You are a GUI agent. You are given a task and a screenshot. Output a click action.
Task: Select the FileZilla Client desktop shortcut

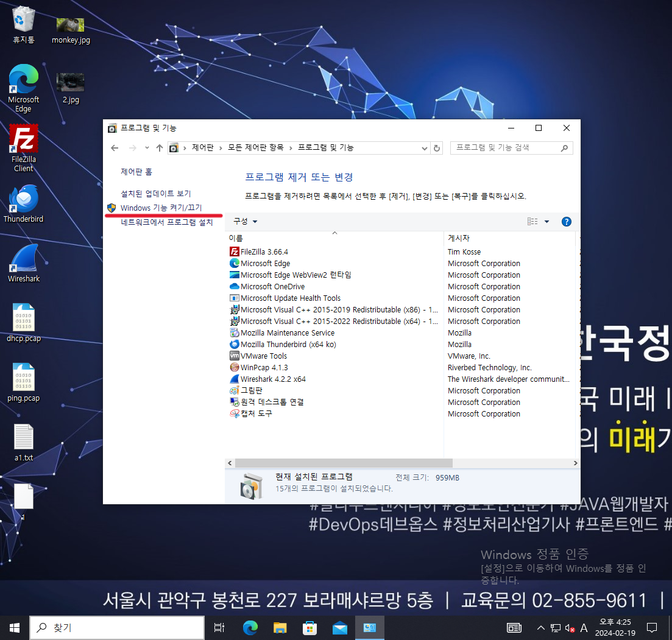click(24, 148)
